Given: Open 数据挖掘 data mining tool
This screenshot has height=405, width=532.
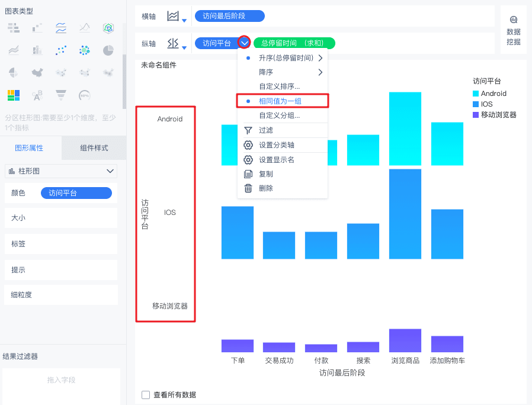Looking at the screenshot, I should tap(514, 30).
